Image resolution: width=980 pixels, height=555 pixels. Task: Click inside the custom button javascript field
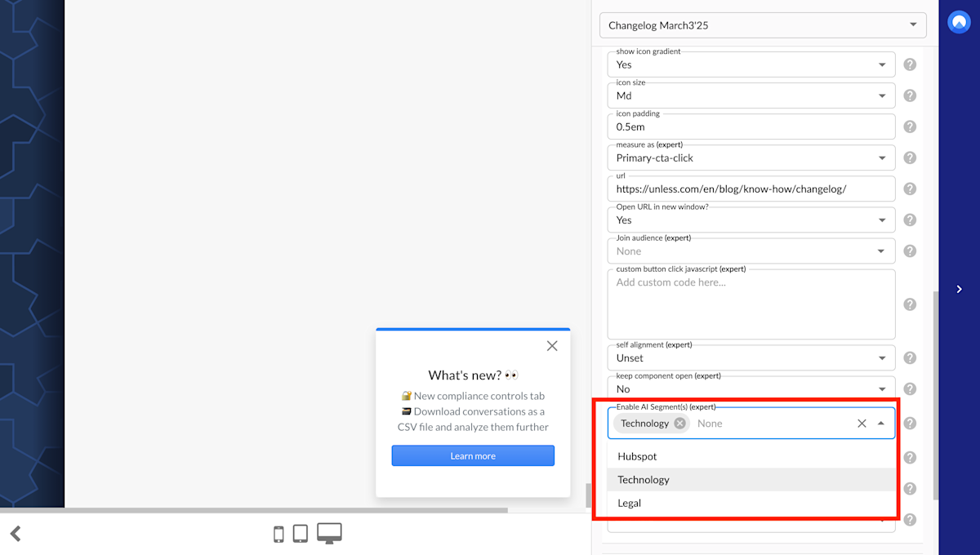click(751, 304)
